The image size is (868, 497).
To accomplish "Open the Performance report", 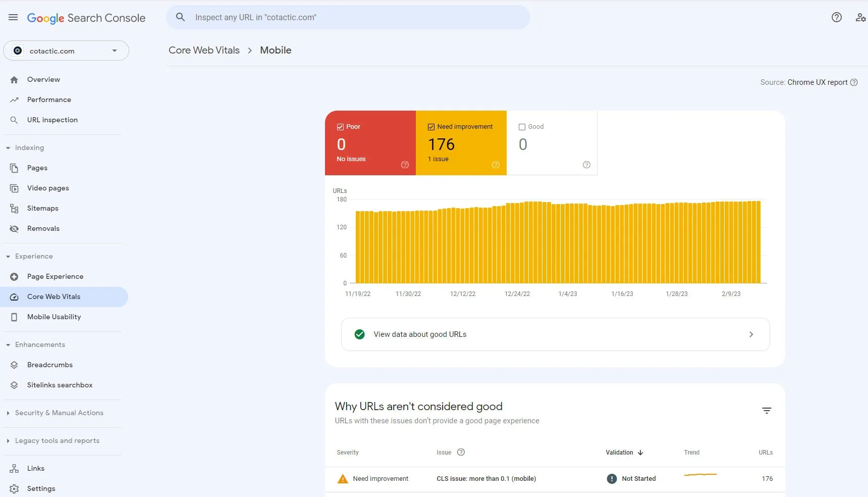I will tap(48, 100).
